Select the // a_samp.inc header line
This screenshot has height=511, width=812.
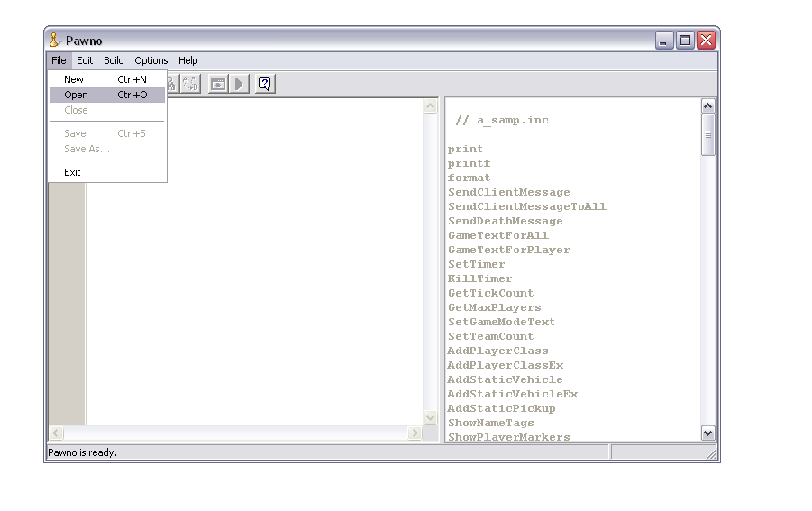coord(501,120)
